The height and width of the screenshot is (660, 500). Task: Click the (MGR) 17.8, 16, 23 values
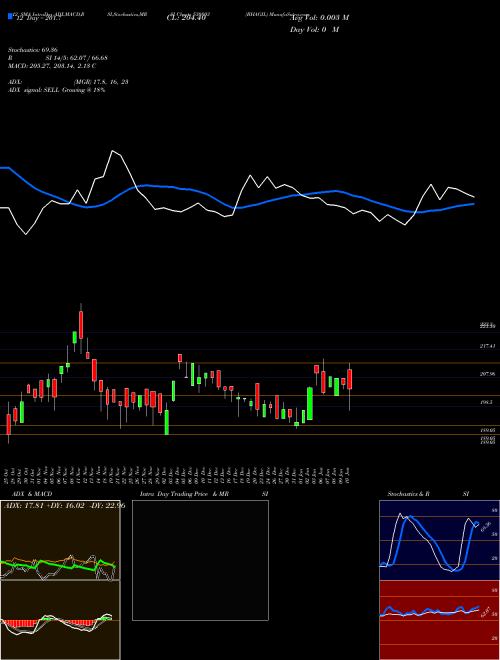click(x=101, y=82)
